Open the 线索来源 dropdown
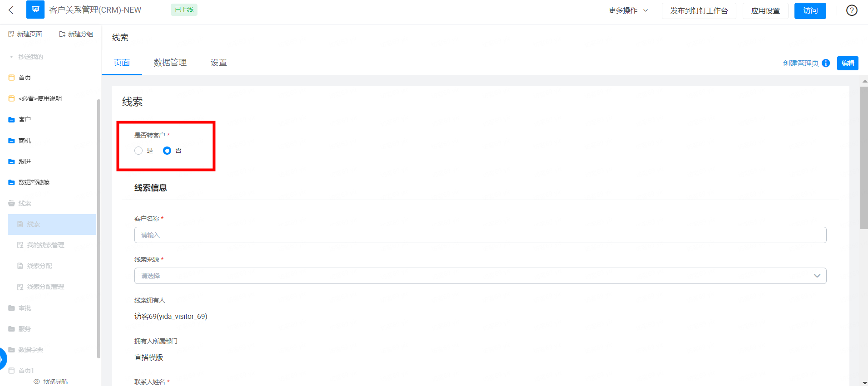This screenshot has height=386, width=868. (x=480, y=276)
